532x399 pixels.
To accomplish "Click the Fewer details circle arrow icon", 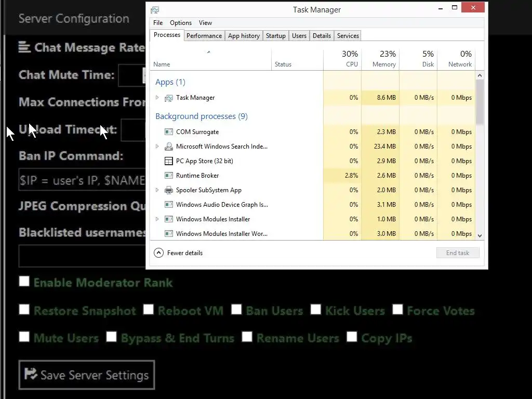I will [x=158, y=253].
